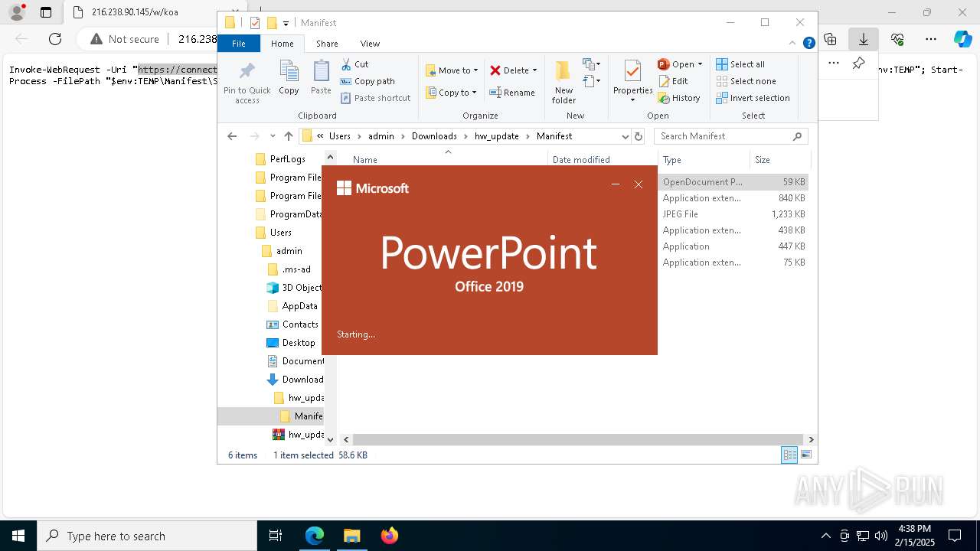This screenshot has height=551, width=980.
Task: Open the Share ribbon tab
Action: tap(327, 44)
